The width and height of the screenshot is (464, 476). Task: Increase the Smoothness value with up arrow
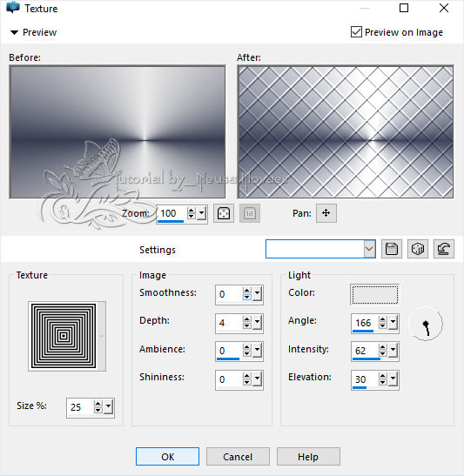247,291
